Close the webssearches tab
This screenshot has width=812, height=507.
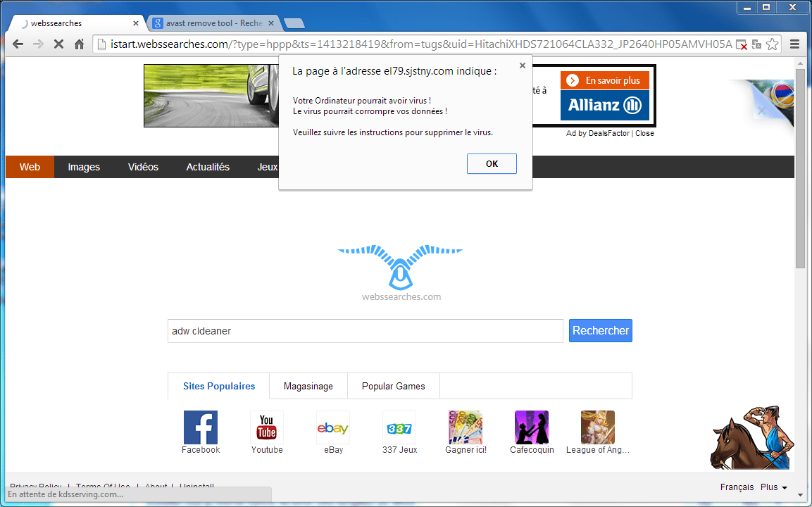pos(136,23)
